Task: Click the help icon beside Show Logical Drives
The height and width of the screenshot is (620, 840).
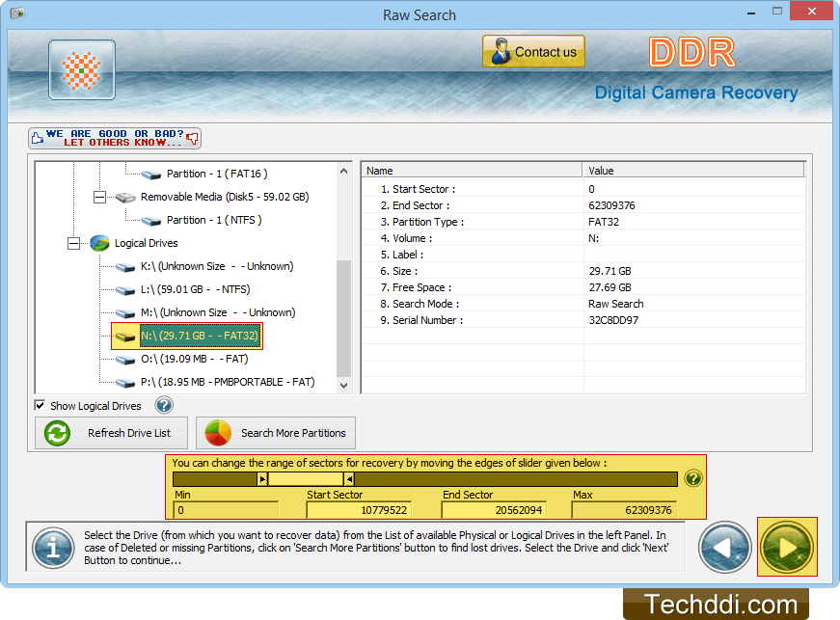Action: pyautogui.click(x=164, y=405)
